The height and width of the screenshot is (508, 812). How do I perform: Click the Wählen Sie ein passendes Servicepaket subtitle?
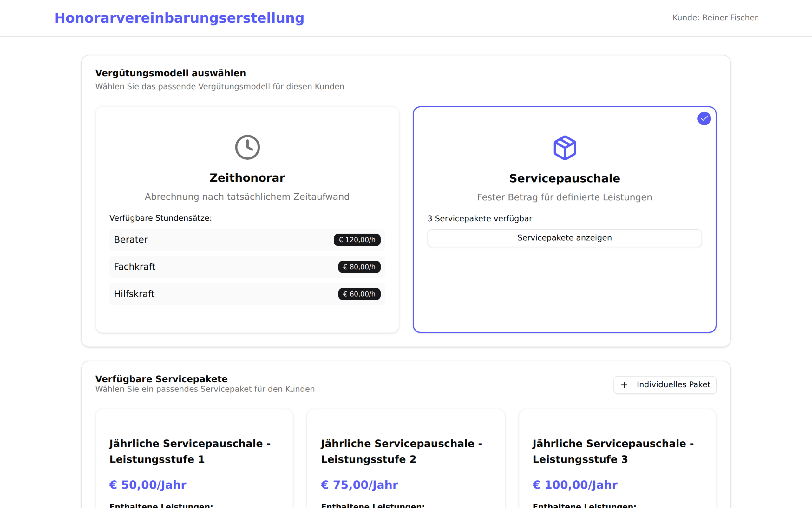coord(205,389)
